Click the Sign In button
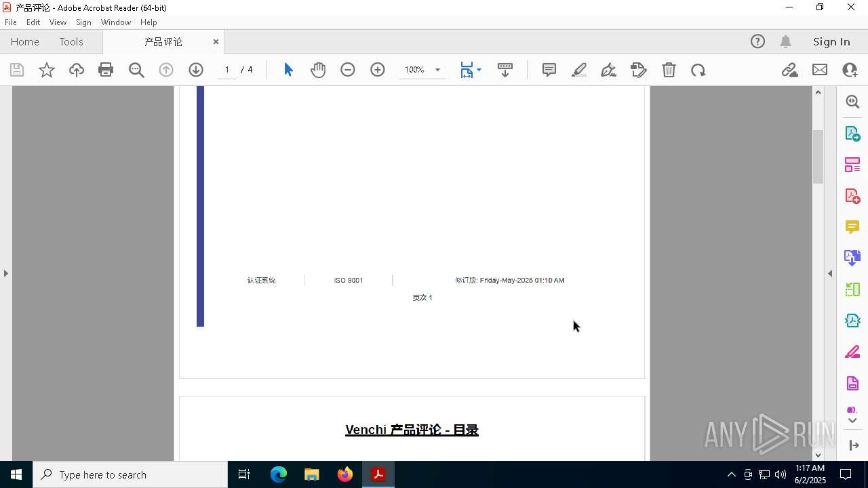 click(x=831, y=41)
